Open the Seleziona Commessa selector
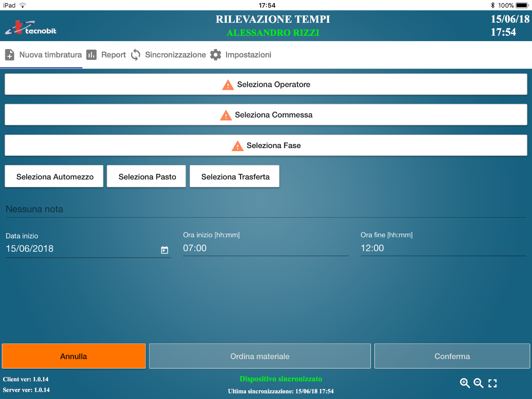Image resolution: width=532 pixels, height=399 pixels. pos(266,115)
